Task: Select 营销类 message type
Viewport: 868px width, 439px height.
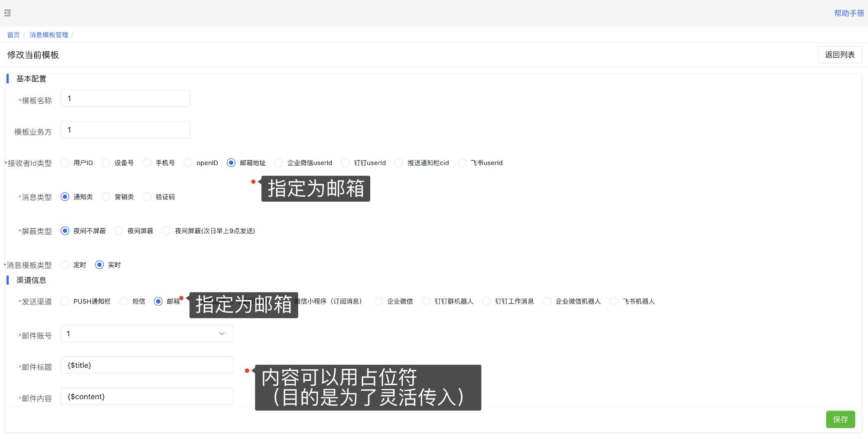Action: point(106,197)
